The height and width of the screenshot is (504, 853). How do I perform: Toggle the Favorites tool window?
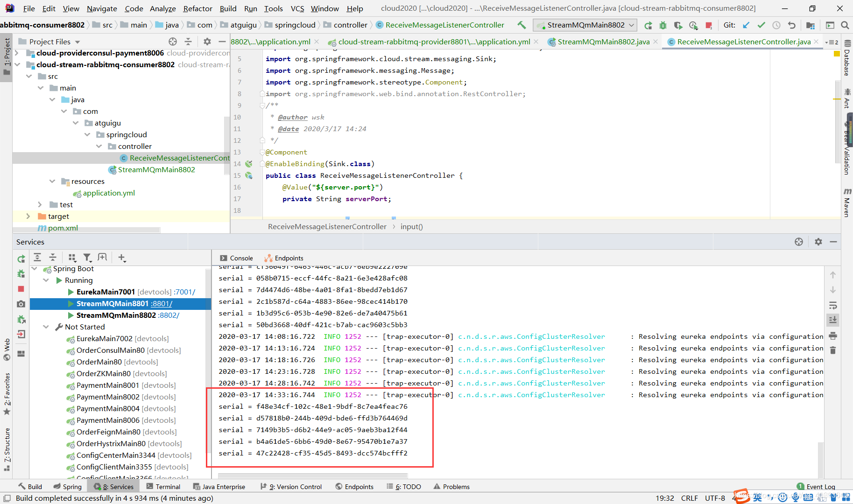pos(7,394)
